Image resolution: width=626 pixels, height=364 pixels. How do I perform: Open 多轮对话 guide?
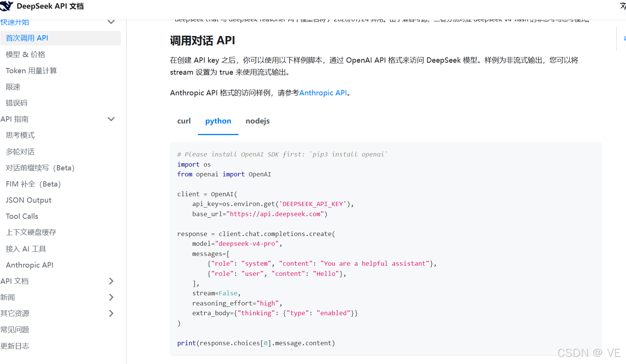click(x=20, y=152)
